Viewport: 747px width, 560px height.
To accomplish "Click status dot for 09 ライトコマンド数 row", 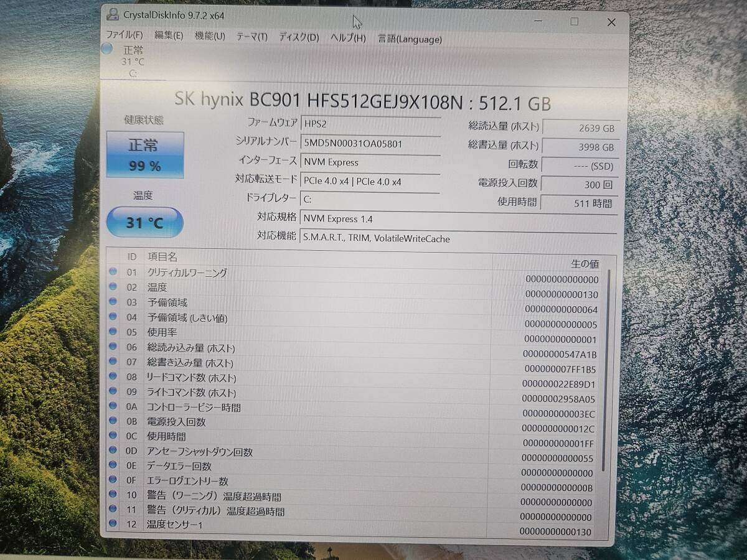I will [x=113, y=391].
